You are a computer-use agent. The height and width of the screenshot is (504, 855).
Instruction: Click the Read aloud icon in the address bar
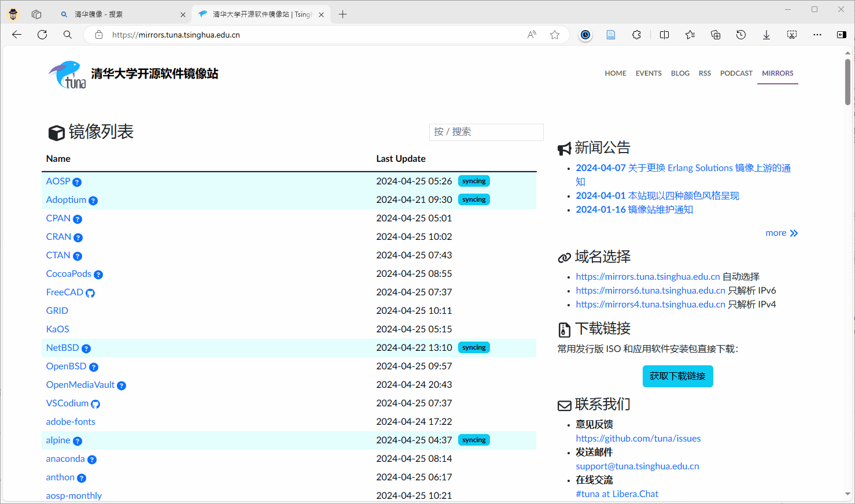pos(531,35)
